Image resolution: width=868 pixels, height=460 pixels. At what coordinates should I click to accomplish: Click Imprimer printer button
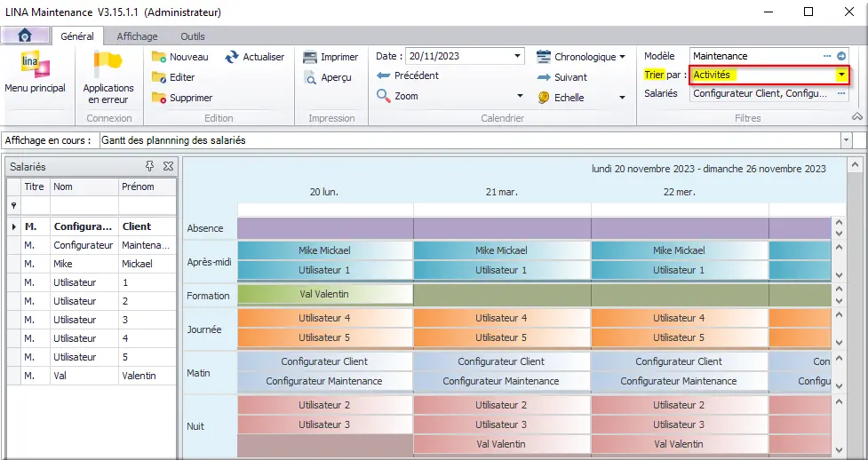pyautogui.click(x=331, y=57)
